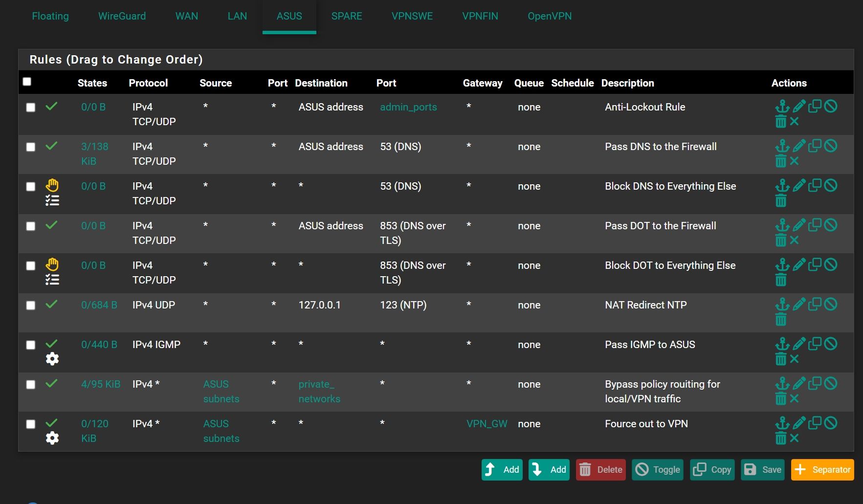
Task: Kill states on Pass DNS to the Firewall rule
Action: [795, 161]
